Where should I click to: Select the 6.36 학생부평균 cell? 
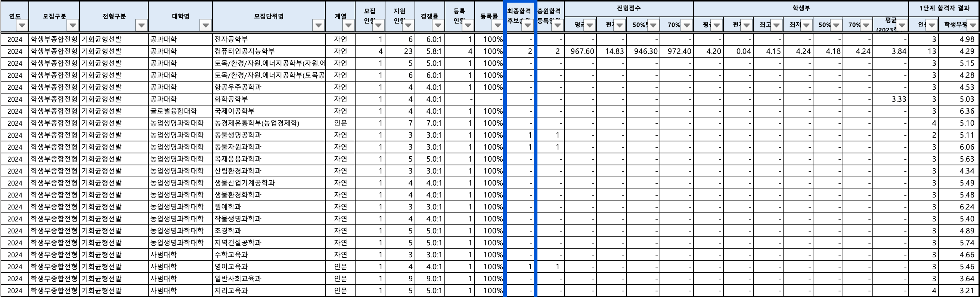tap(959, 111)
